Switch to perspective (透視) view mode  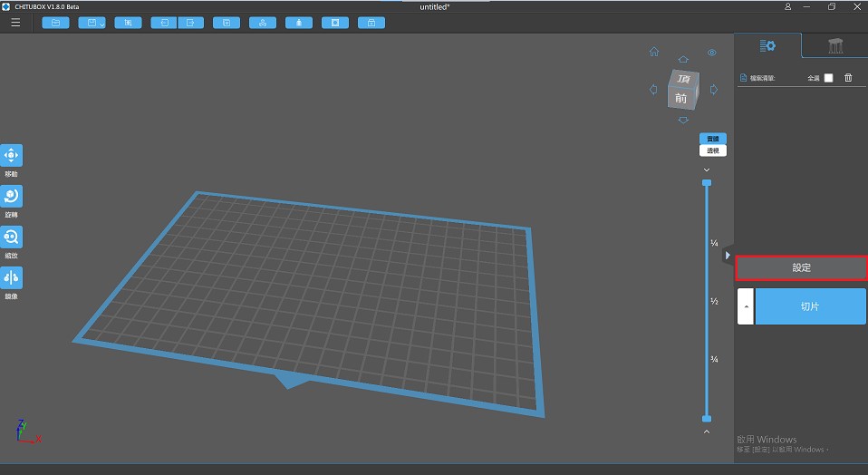coord(713,150)
